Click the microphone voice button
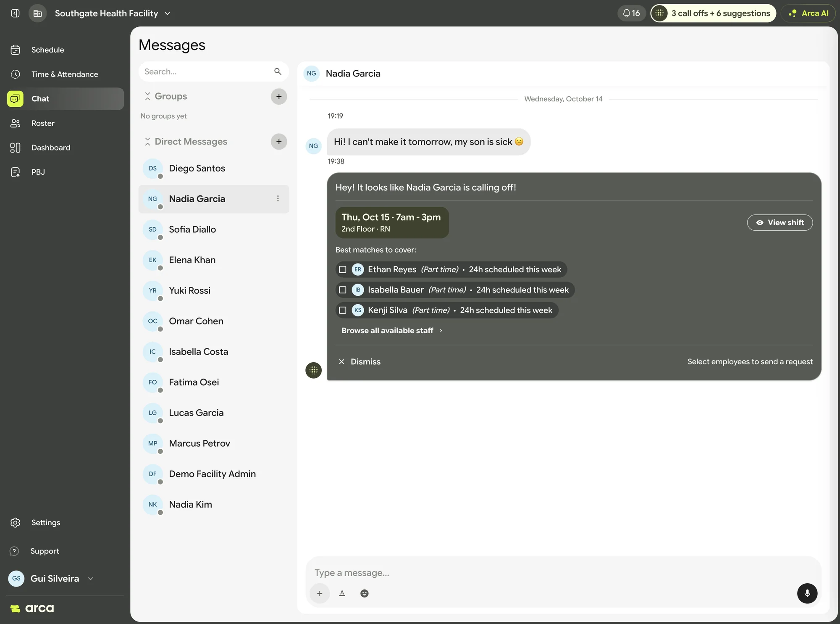The width and height of the screenshot is (840, 624). [x=807, y=593]
